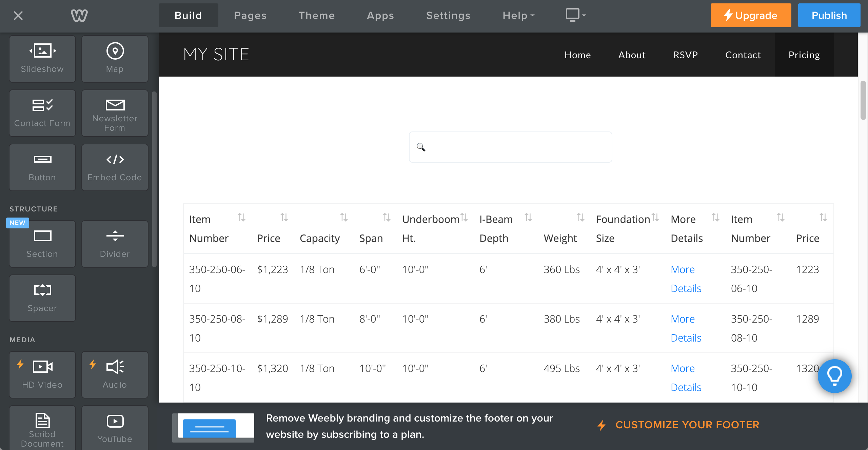Toggle sort on Weight column
Viewport: 868px width, 450px height.
[580, 217]
